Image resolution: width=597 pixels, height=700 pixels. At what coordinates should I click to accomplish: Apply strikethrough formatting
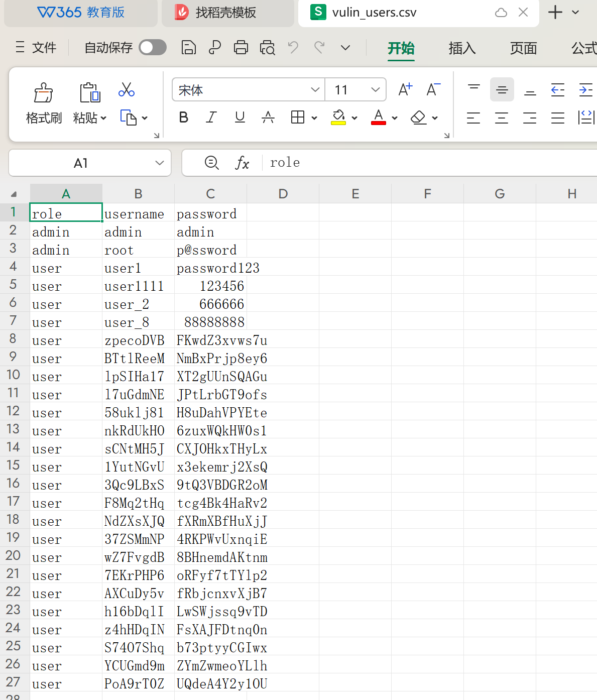(268, 117)
